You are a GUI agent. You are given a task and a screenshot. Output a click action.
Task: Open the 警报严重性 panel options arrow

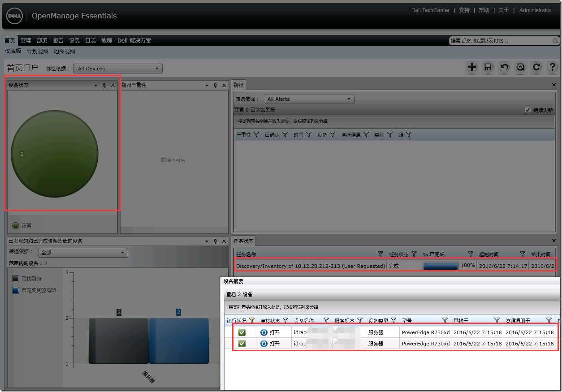207,85
